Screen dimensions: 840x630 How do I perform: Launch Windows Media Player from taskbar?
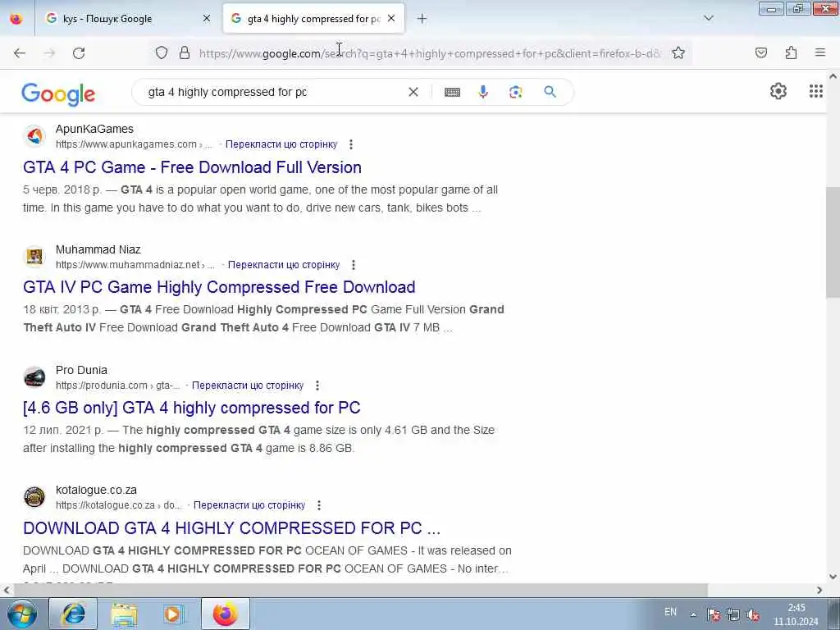click(172, 614)
